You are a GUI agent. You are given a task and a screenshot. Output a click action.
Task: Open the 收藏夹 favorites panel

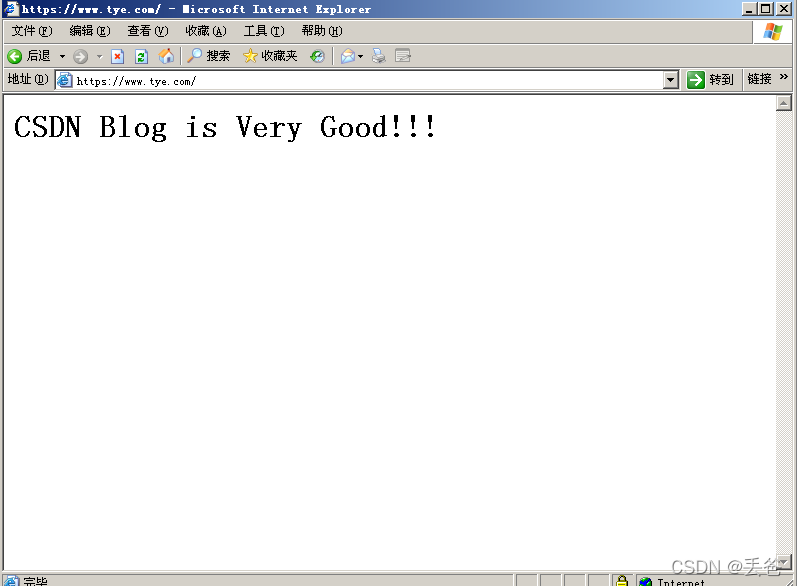[x=270, y=56]
